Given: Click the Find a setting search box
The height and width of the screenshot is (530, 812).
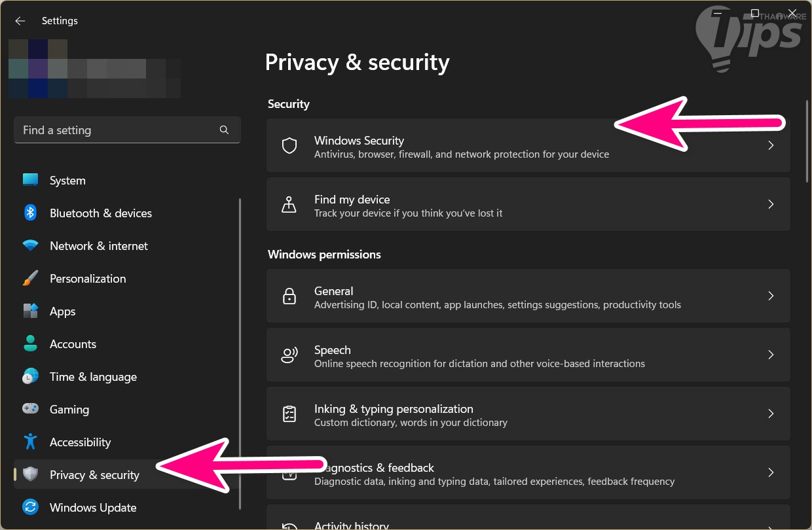Looking at the screenshot, I should click(x=118, y=130).
